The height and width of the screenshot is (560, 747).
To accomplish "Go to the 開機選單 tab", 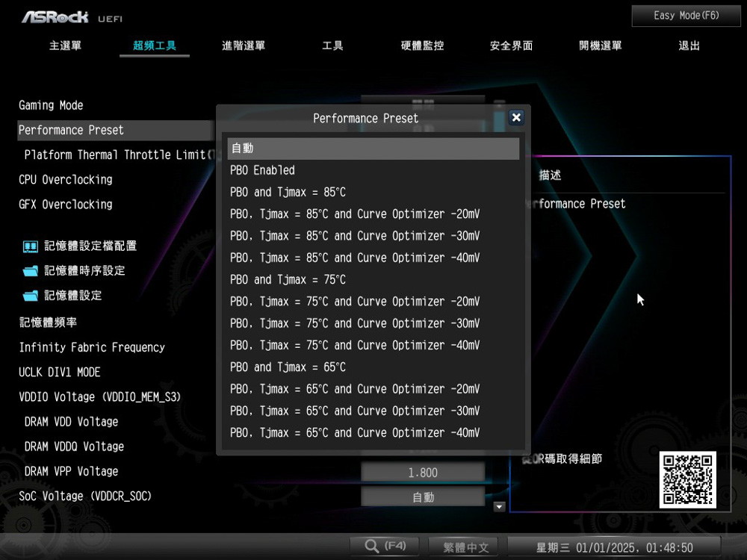I will coord(600,46).
